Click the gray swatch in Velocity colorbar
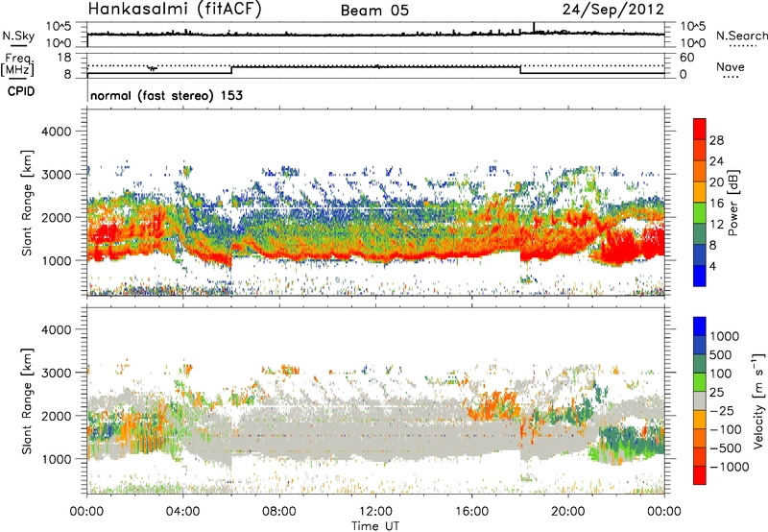 point(700,401)
